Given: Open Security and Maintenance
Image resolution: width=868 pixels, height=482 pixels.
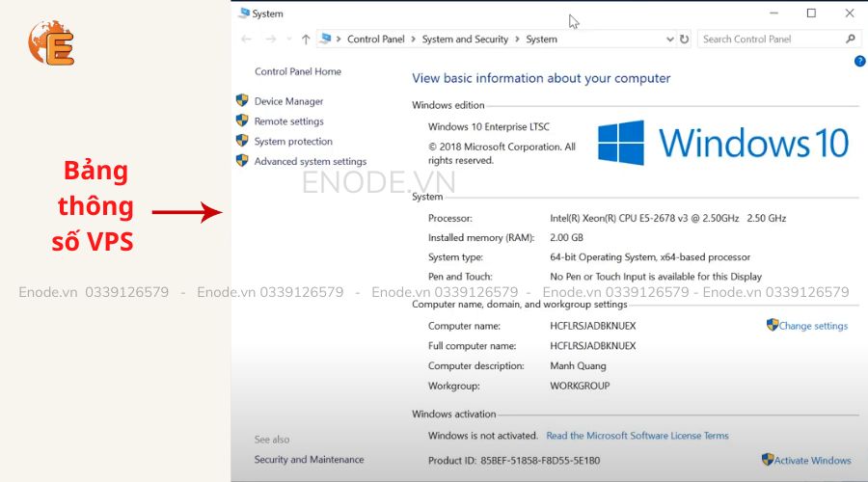Looking at the screenshot, I should pos(309,460).
